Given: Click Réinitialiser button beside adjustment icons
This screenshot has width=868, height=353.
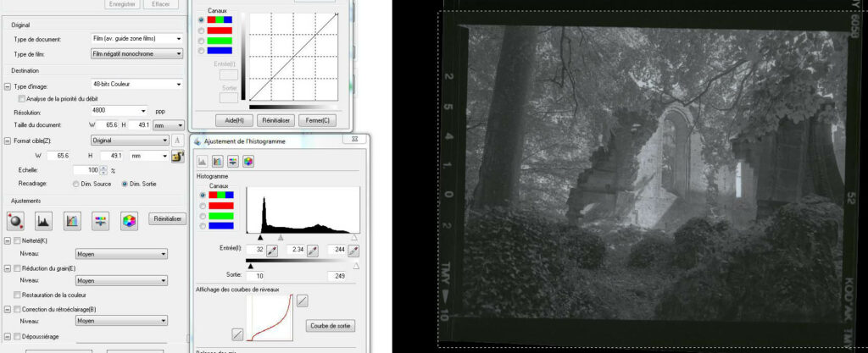Looking at the screenshot, I should 167,218.
